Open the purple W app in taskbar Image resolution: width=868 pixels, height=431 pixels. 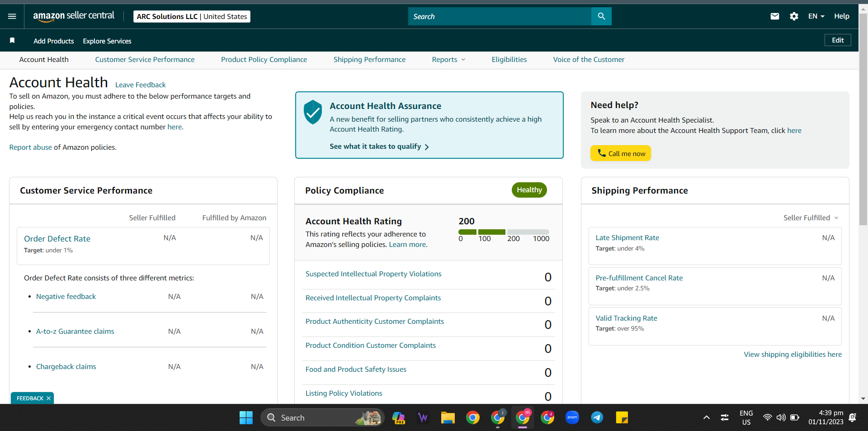click(423, 417)
